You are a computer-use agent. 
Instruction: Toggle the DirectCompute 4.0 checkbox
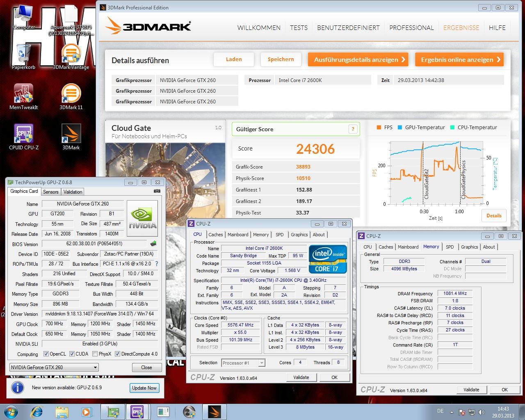pos(118,354)
